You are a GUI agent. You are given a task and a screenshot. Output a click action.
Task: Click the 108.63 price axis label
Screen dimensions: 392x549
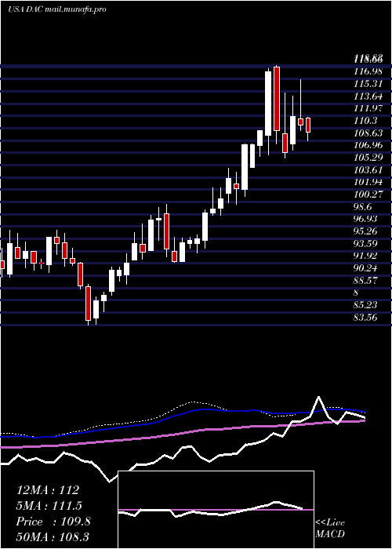click(368, 133)
